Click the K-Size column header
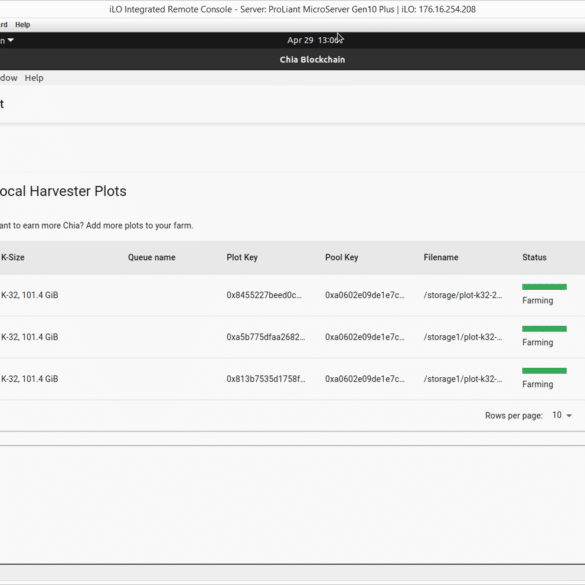Screen dimensions: 585x585 point(13,257)
